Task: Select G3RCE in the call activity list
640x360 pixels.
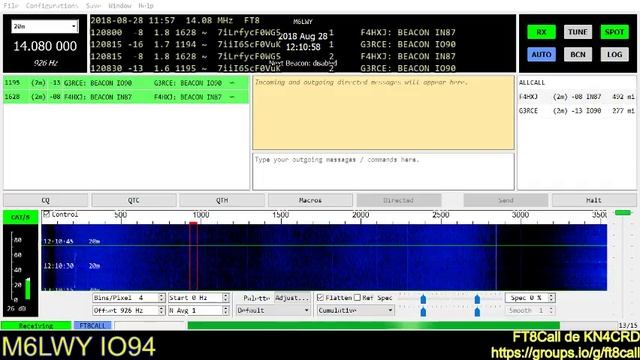Action: 576,111
